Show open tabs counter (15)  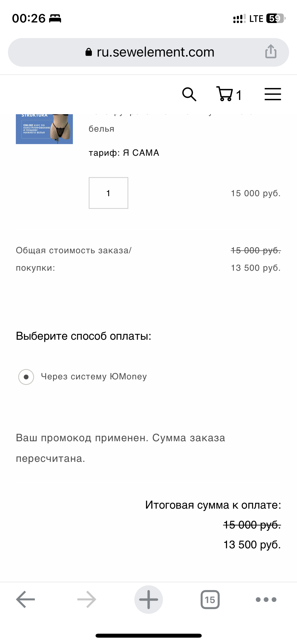coord(210,600)
